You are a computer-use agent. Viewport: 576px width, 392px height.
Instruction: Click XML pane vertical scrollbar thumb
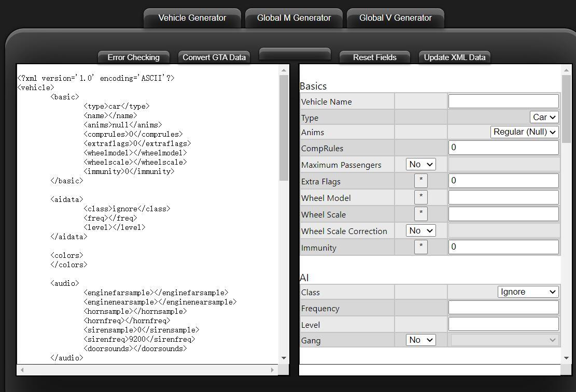[x=284, y=128]
